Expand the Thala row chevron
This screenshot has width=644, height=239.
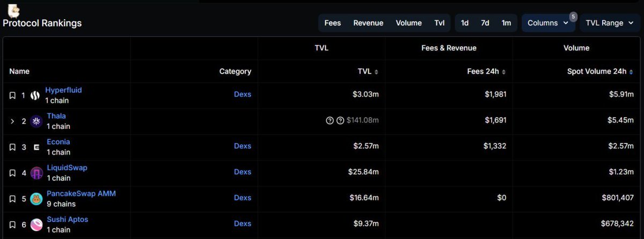[x=12, y=121]
